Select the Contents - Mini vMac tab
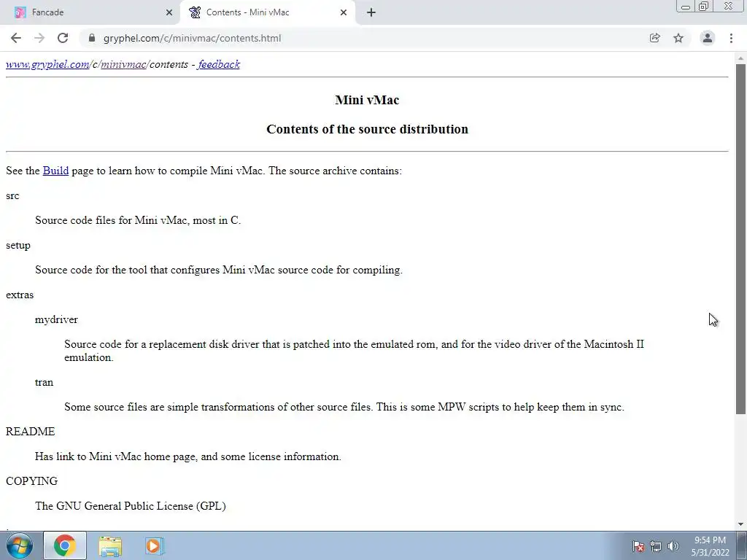The image size is (747, 560). (268, 12)
